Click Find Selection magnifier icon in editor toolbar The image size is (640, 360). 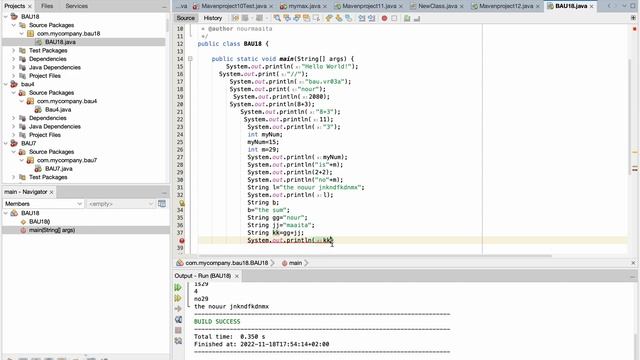(x=277, y=18)
